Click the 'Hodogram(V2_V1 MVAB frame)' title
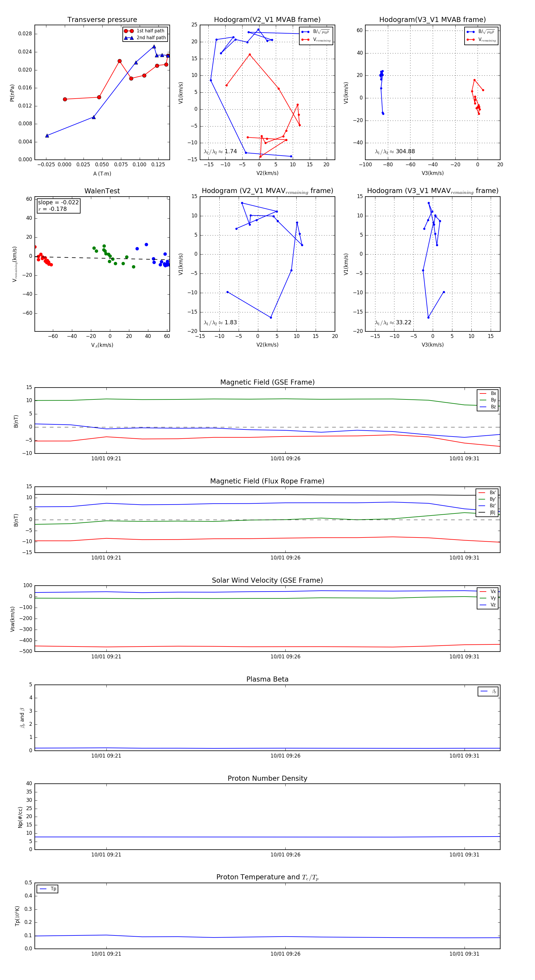 [x=267, y=20]
